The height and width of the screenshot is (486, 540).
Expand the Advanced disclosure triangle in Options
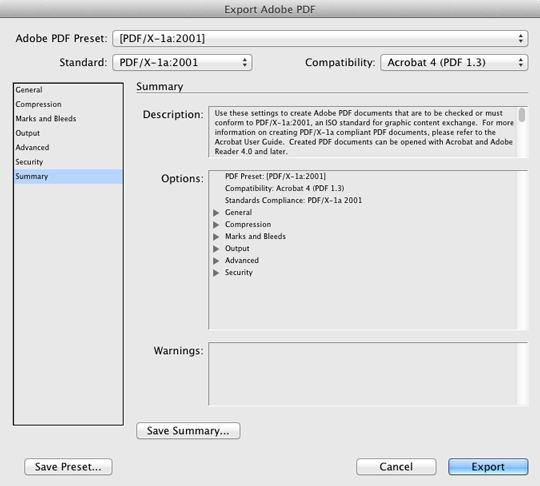pos(216,261)
